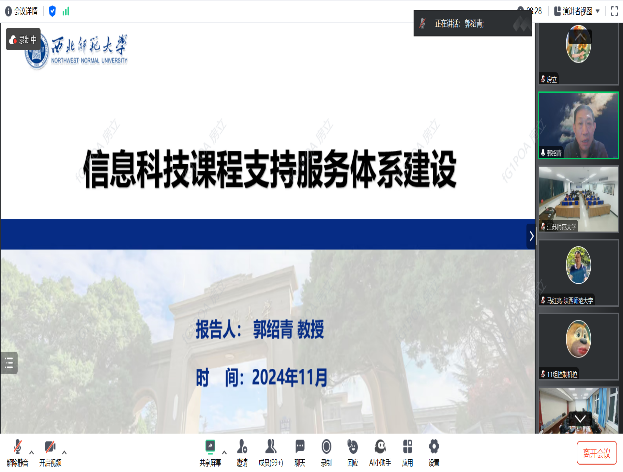
Task: Open meeting Settings gear icon
Action: click(434, 447)
